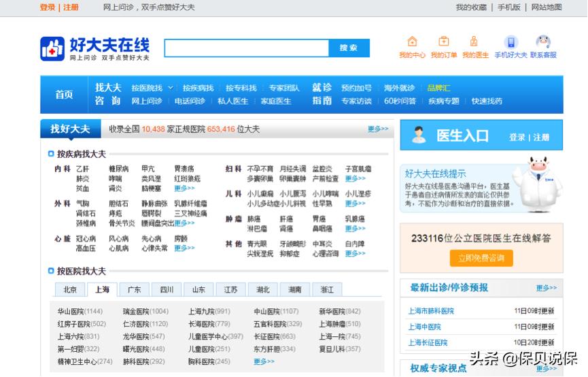Viewport: 588px width, 377px height.
Task: Open the 上海市肺科医院 link
Action: click(431, 311)
